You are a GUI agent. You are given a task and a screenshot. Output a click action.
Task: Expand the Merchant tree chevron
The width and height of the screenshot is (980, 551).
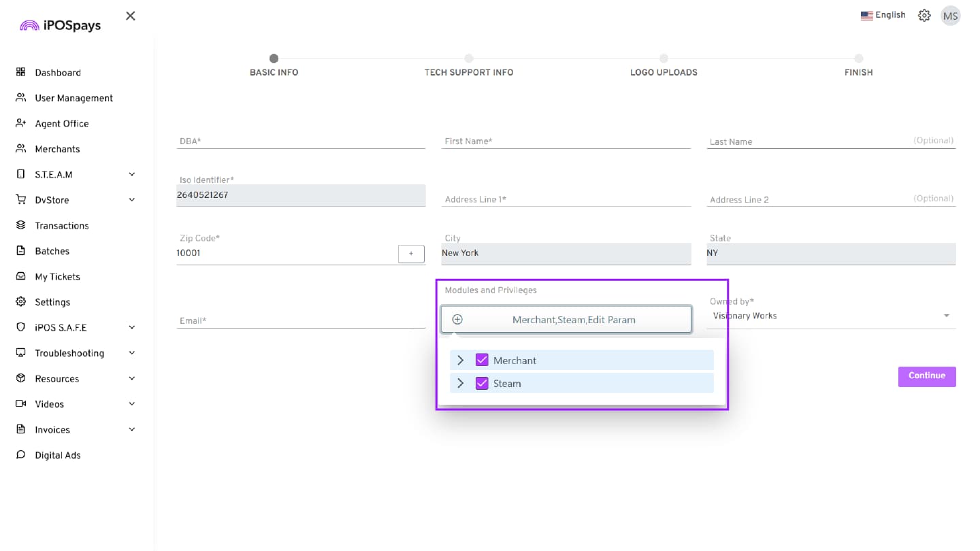point(461,360)
